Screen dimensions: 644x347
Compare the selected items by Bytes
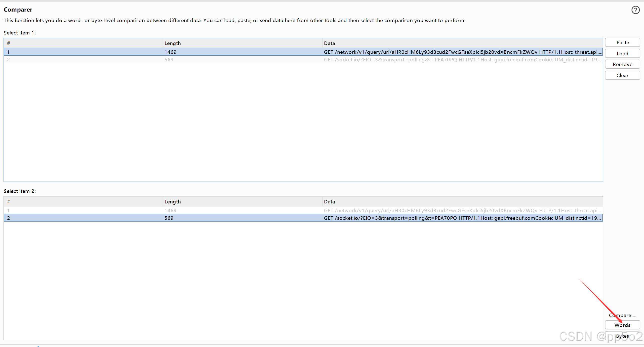(x=622, y=336)
